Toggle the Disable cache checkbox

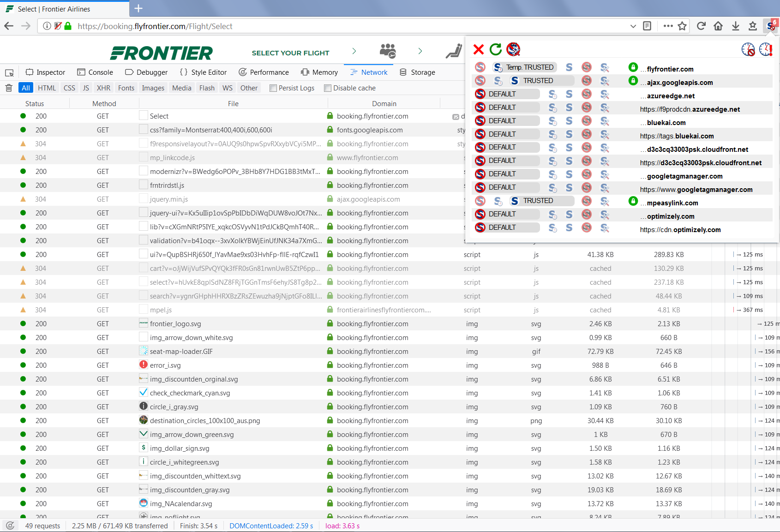pyautogui.click(x=328, y=88)
